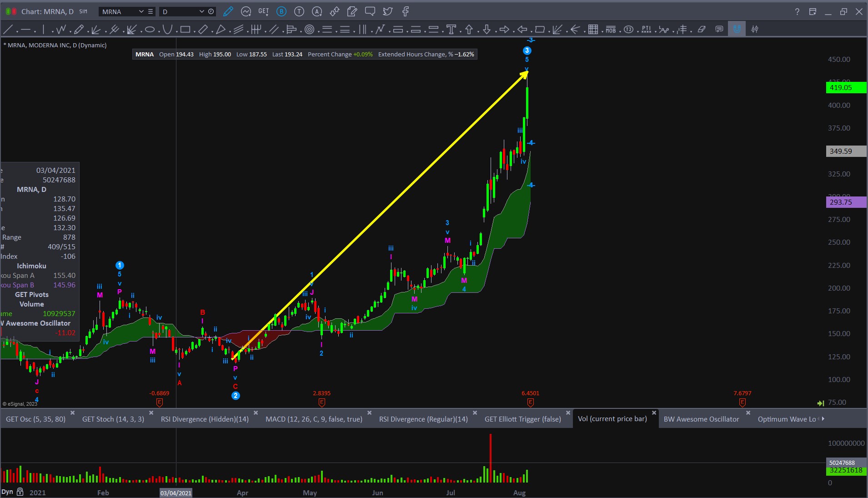The width and height of the screenshot is (868, 498).
Task: Open the window layout dropdown icon
Action: coord(813,12)
